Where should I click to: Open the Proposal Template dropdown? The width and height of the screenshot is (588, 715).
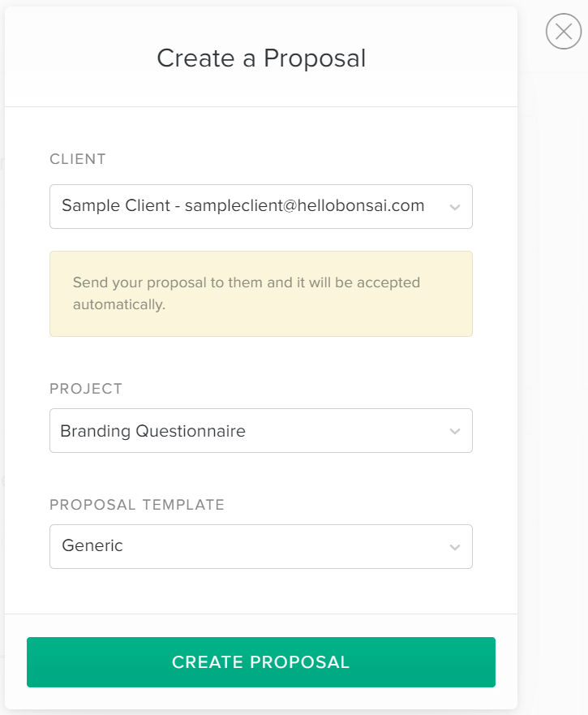261,546
